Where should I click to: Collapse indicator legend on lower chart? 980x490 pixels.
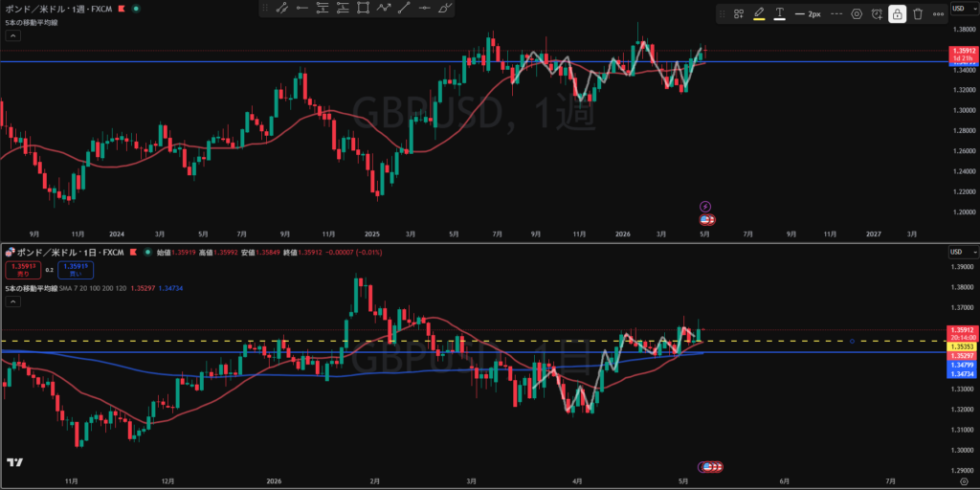[x=13, y=301]
